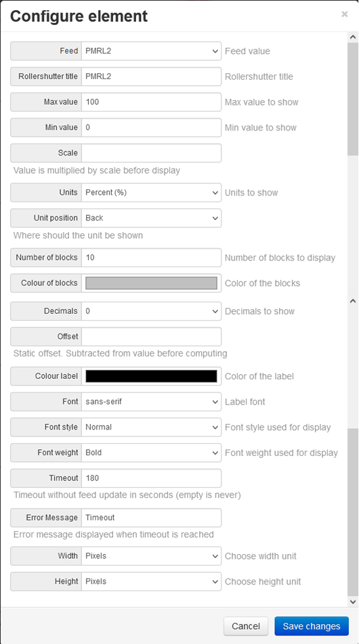Click the Timeout field with 180
Viewport: 359px width, 644px height.
(x=151, y=478)
